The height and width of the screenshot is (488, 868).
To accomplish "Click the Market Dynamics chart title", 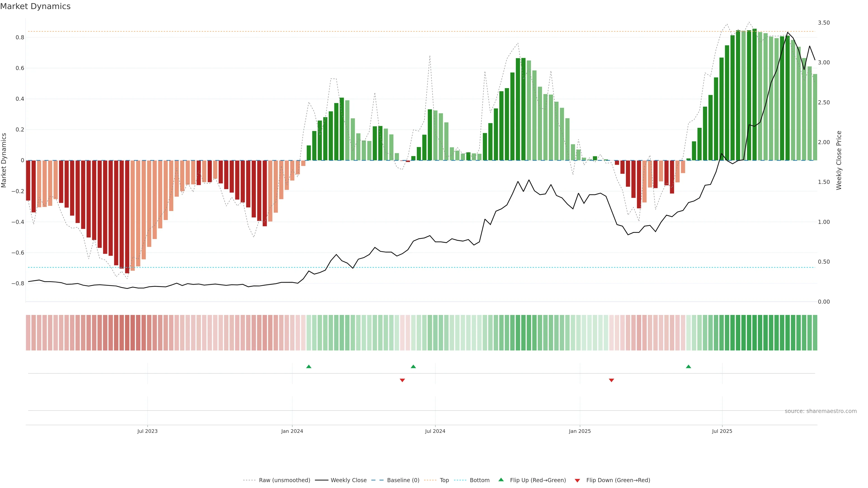I will [x=35, y=6].
